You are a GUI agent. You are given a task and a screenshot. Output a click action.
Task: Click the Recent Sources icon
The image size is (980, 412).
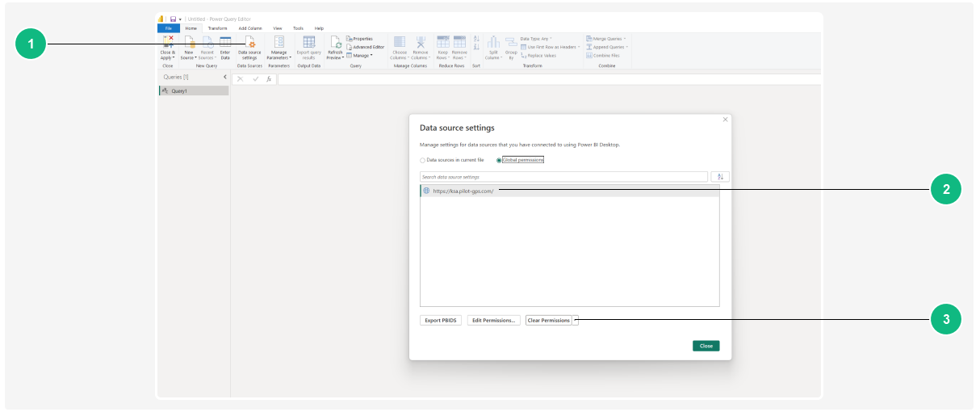click(207, 43)
